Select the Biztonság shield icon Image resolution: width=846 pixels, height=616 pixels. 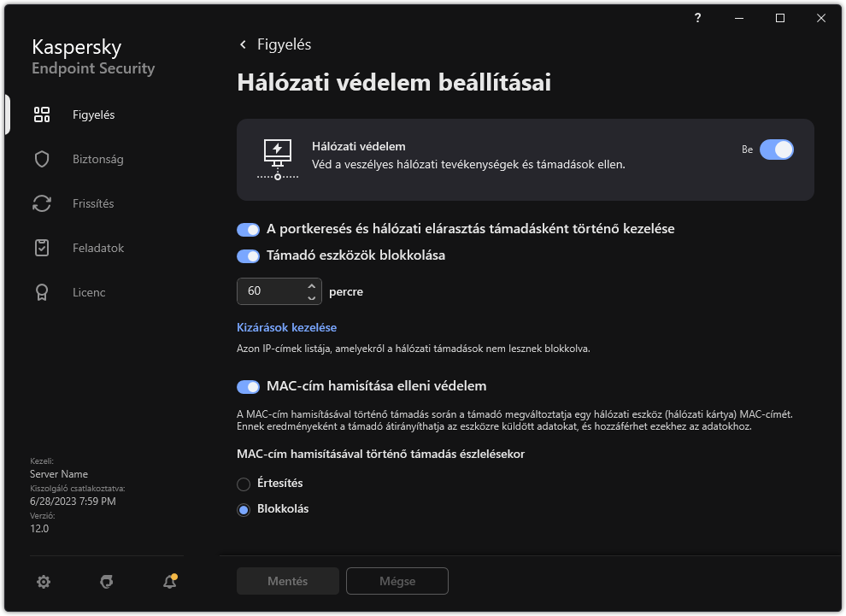pyautogui.click(x=41, y=158)
